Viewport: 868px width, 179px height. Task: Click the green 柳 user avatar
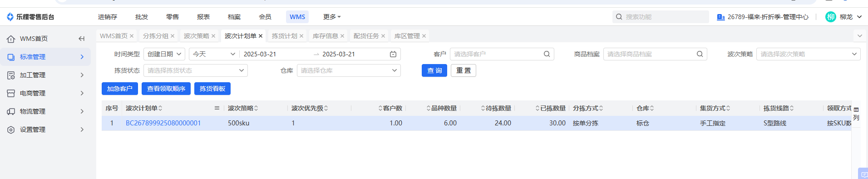coord(830,17)
